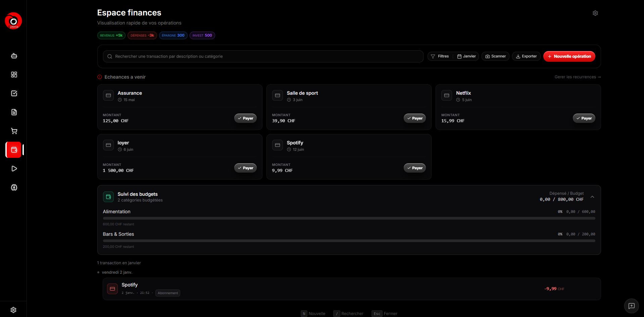Open the robot assistant sidebar icon
This screenshot has width=644, height=317.
tap(14, 56)
